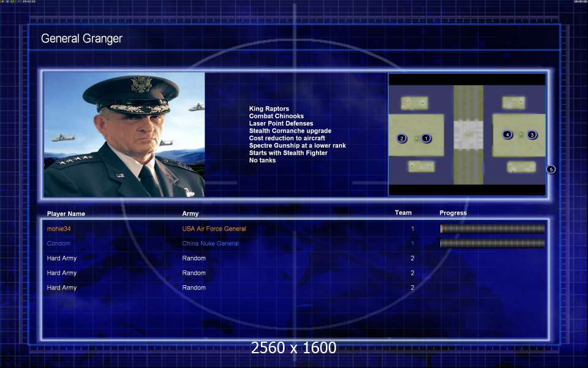Image resolution: width=588 pixels, height=368 pixels.
Task: Select Cost reduction to aircraft line
Action: point(287,138)
